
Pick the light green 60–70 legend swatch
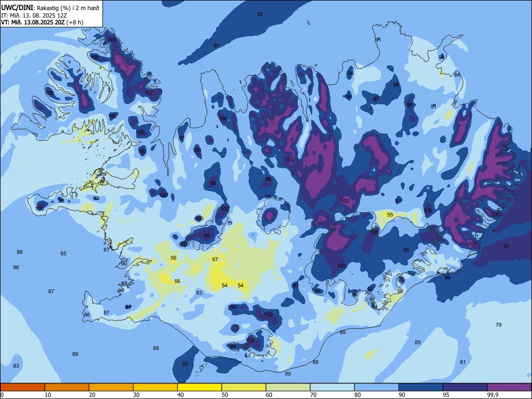click(288, 387)
